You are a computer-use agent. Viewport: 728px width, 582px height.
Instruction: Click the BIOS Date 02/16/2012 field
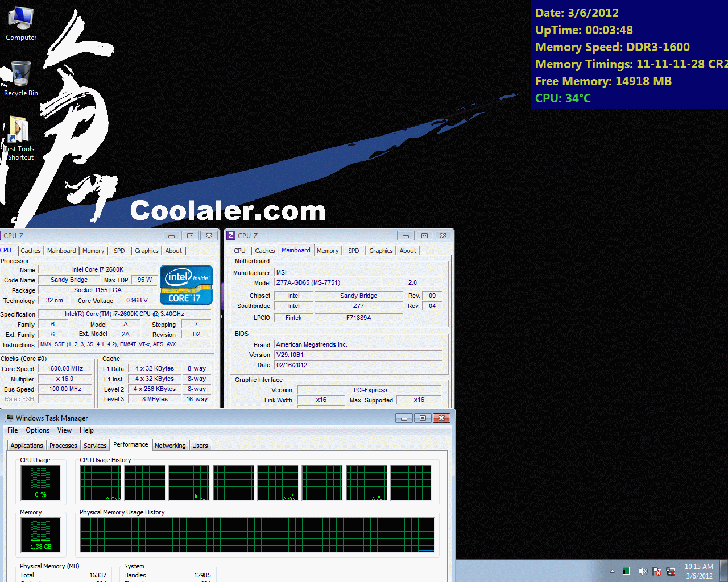coord(358,365)
